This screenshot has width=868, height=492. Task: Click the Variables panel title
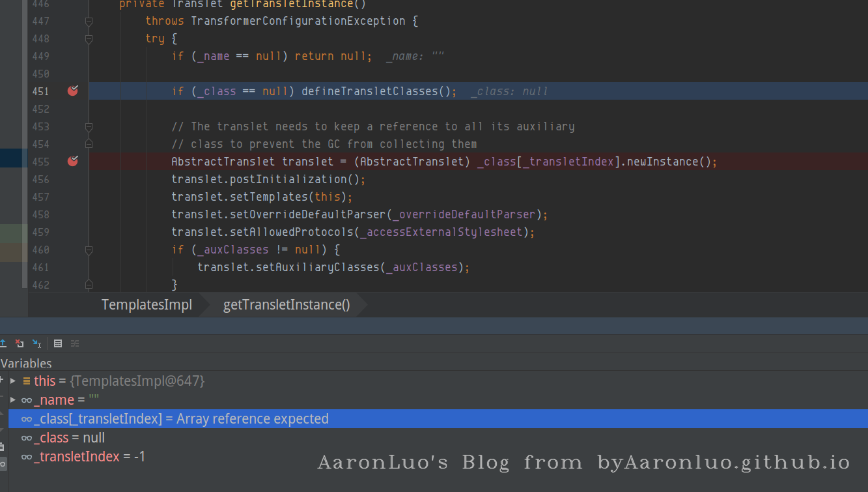(x=26, y=364)
